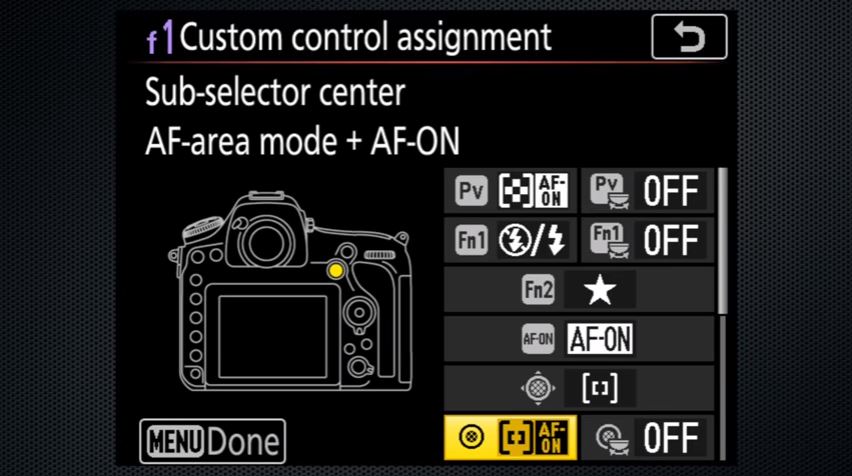Screen dimensions: 852x476
Task: Select Fn1 button flash disable/enable assignment
Action: (510, 240)
